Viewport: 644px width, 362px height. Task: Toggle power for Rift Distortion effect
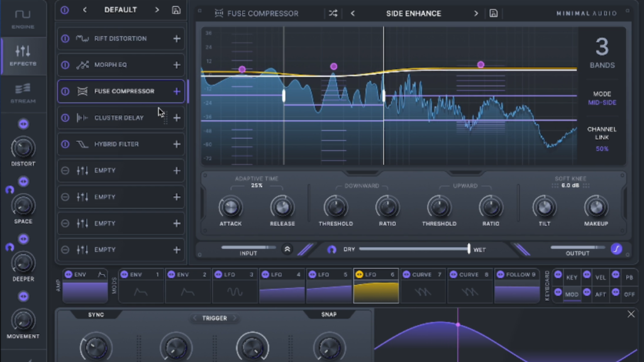(65, 38)
